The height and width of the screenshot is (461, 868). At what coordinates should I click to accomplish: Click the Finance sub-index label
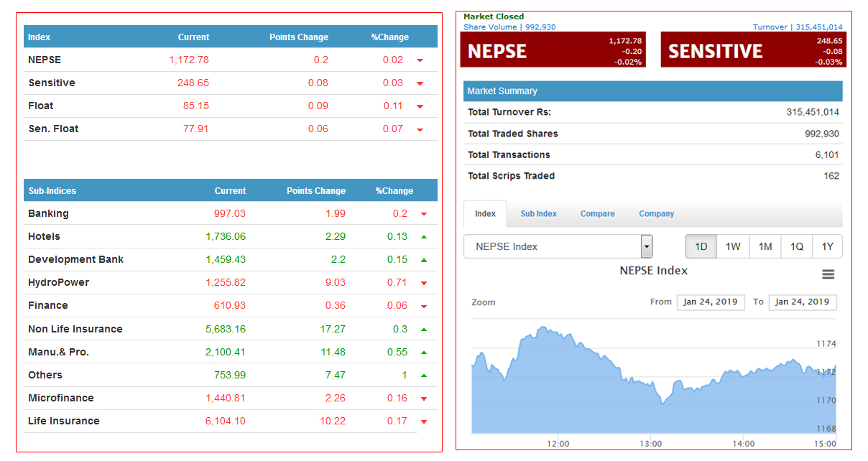48,305
